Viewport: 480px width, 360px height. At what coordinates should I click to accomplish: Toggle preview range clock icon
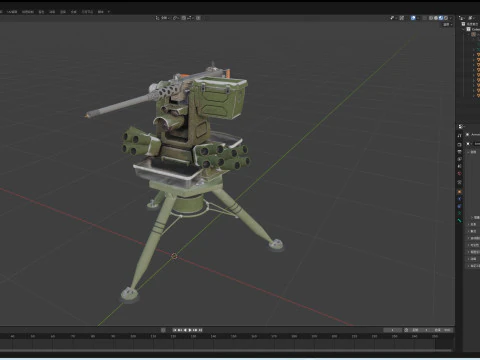pos(406,330)
